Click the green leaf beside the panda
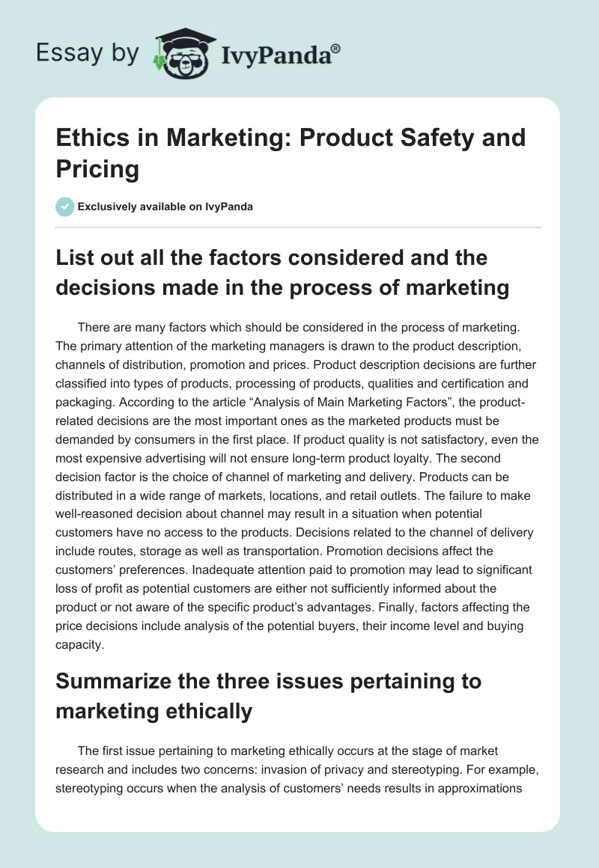Viewport: 599px width, 868px height. [159, 61]
